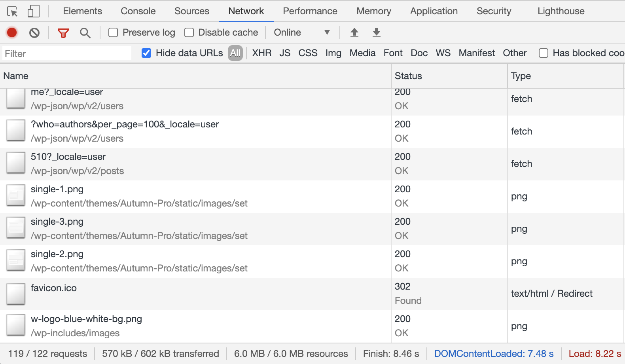This screenshot has width=625, height=364.
Task: Sort by the Status column header
Action: [408, 76]
